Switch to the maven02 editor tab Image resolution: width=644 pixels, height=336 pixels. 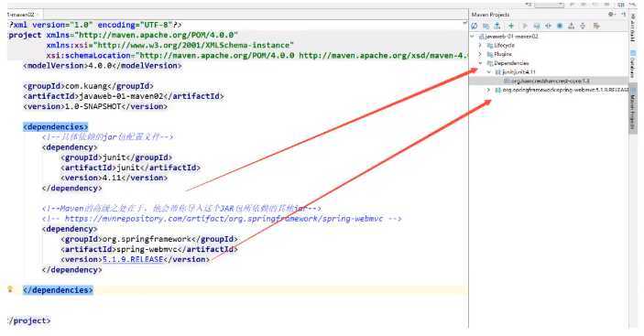23,15
